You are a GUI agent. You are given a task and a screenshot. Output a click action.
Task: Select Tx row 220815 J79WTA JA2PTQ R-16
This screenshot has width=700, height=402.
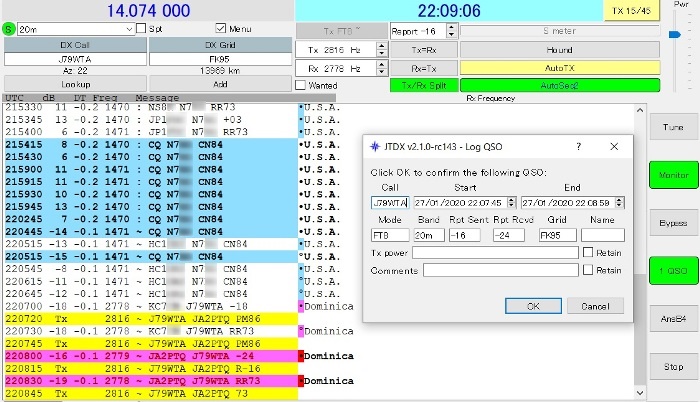[x=151, y=368]
